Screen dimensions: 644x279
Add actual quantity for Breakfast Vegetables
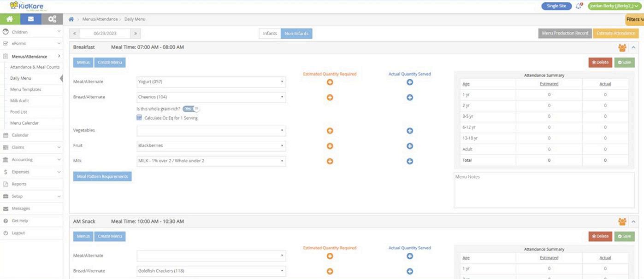[x=410, y=131]
